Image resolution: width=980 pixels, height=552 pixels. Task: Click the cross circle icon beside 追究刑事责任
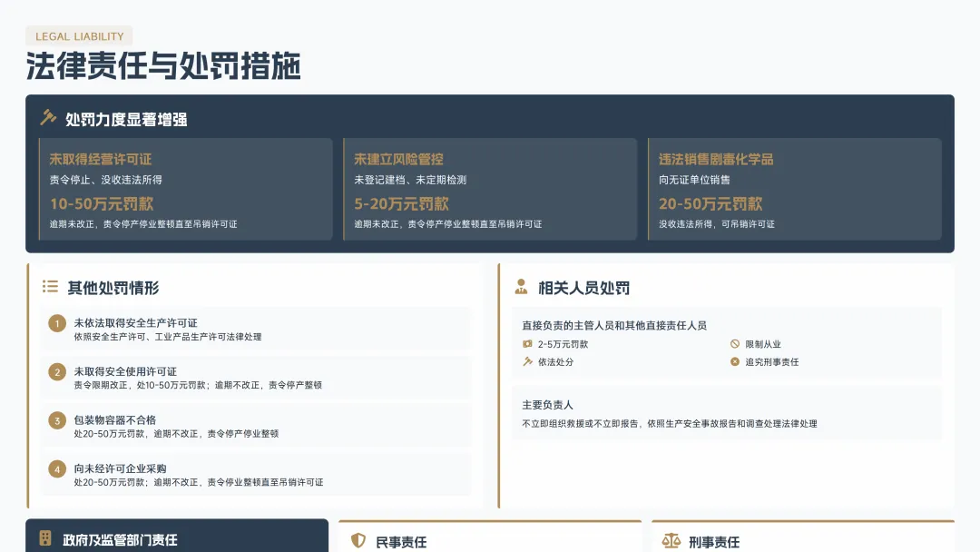[x=735, y=361]
